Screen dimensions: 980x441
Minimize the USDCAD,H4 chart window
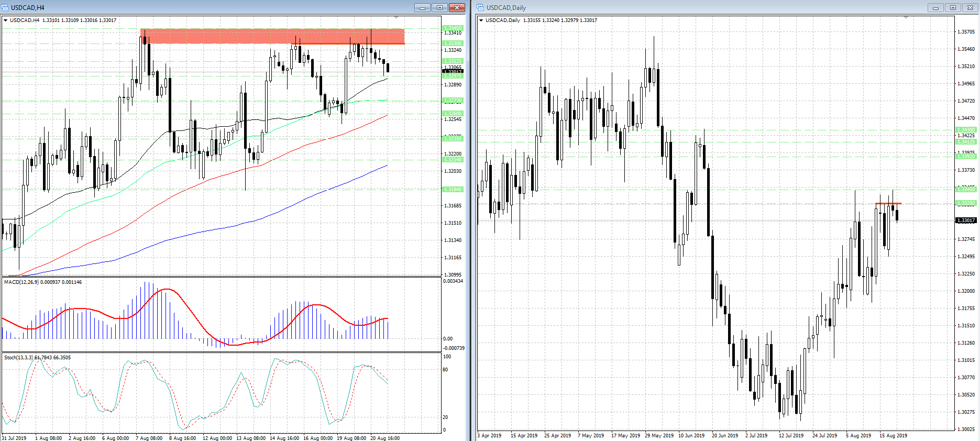click(x=422, y=7)
